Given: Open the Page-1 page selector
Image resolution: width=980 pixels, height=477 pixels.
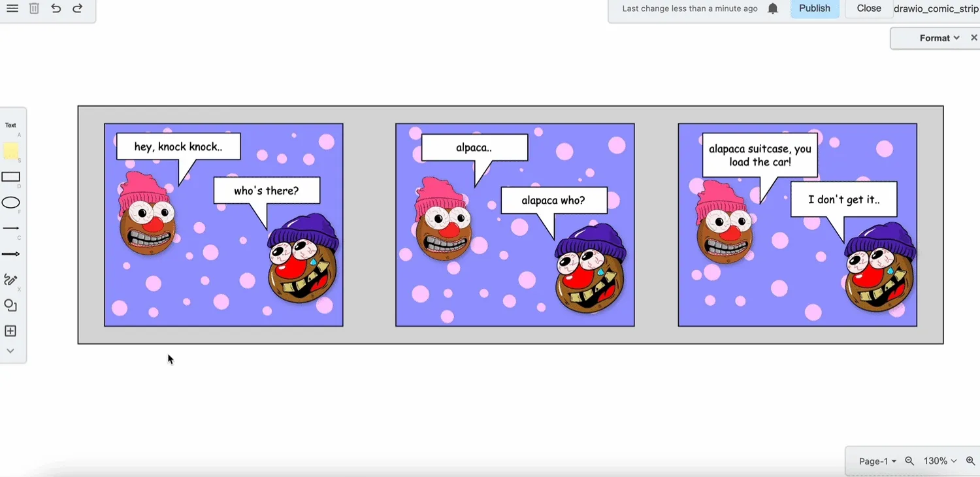Looking at the screenshot, I should click(x=875, y=461).
